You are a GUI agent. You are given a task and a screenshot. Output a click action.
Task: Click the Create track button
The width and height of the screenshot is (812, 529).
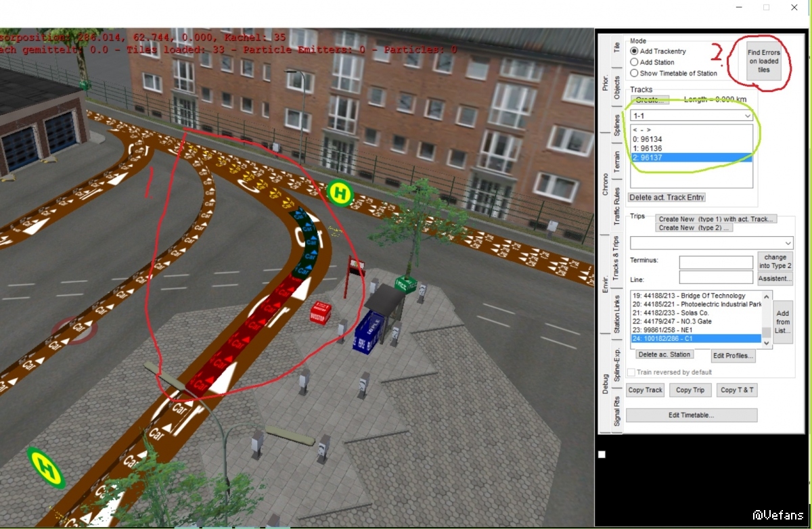coord(650,99)
